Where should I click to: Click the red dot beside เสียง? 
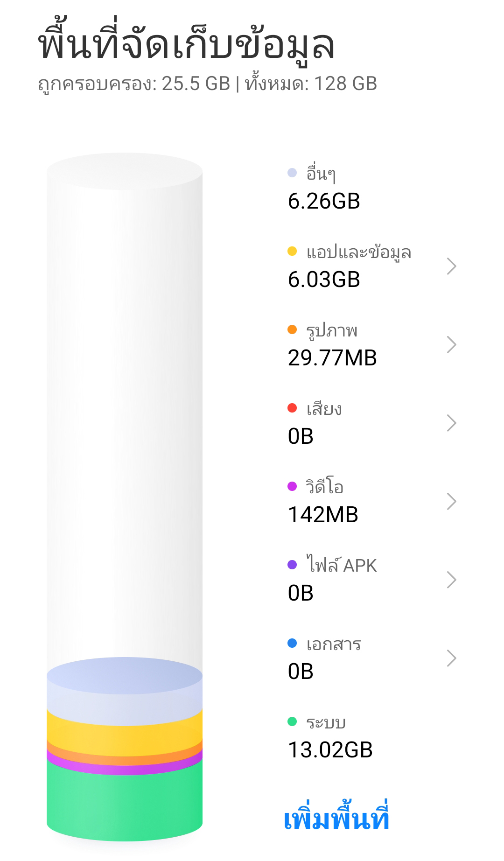292,408
